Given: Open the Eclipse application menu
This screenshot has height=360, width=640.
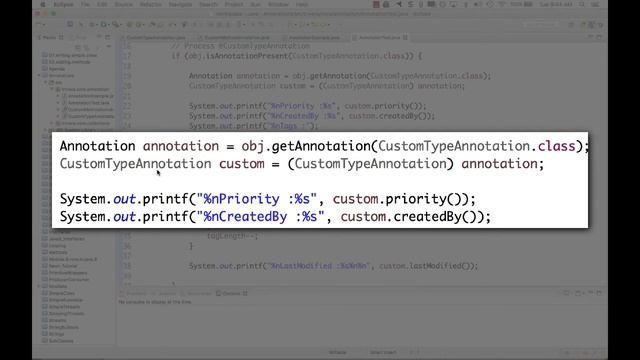Looking at the screenshot, I should point(63,4).
